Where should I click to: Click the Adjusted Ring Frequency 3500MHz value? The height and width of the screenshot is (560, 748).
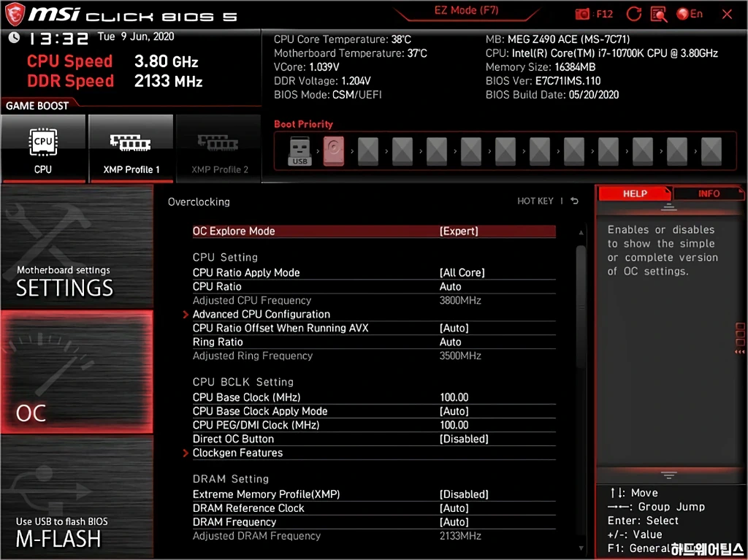tap(460, 356)
